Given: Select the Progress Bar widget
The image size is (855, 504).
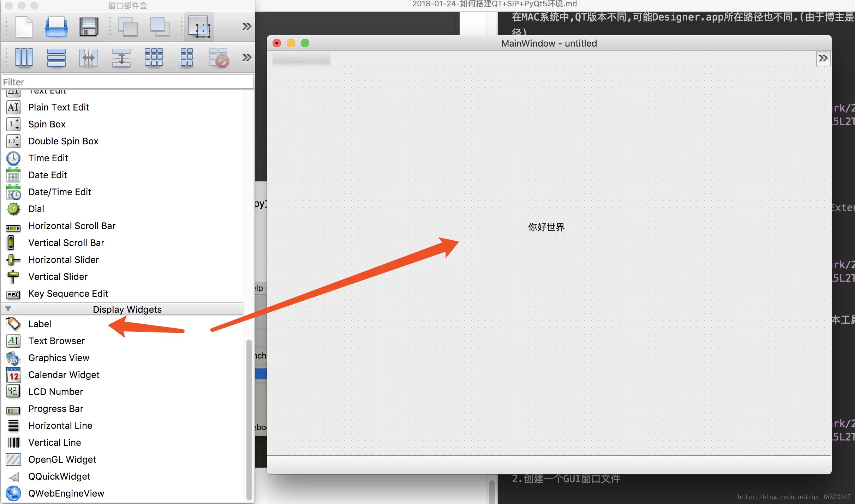Looking at the screenshot, I should (55, 409).
